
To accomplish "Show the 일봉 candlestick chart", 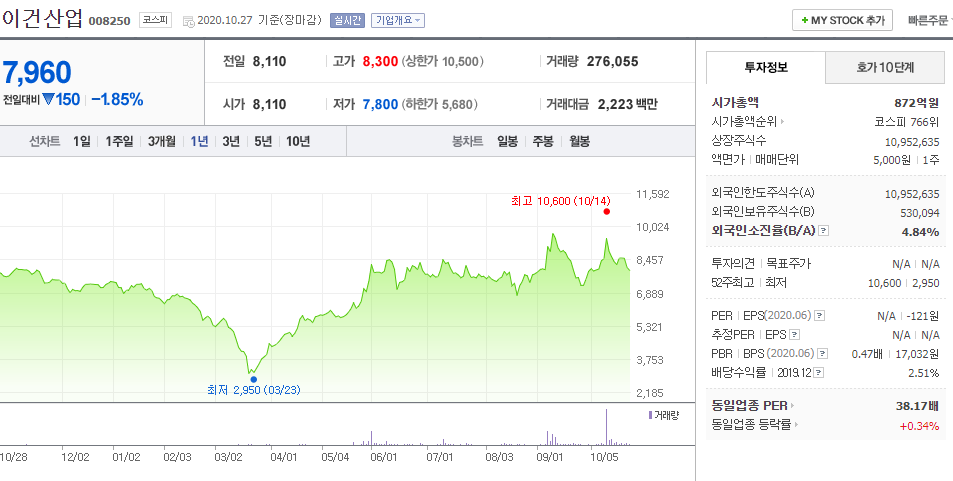I will coord(507,141).
